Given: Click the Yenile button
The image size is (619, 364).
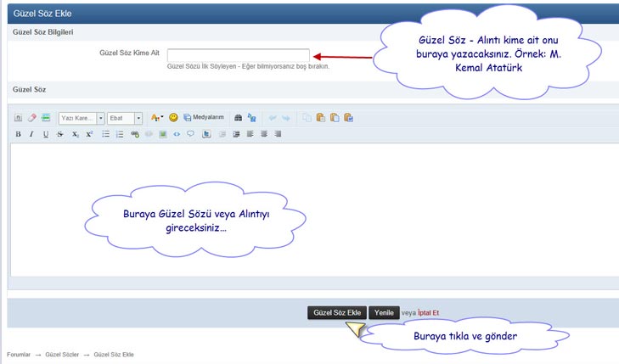Looking at the screenshot, I should tap(384, 312).
